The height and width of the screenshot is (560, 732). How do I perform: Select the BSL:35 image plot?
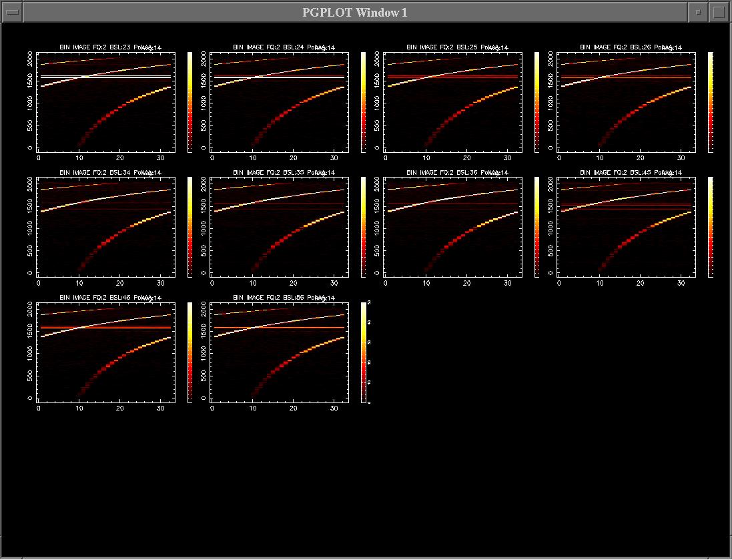(279, 227)
